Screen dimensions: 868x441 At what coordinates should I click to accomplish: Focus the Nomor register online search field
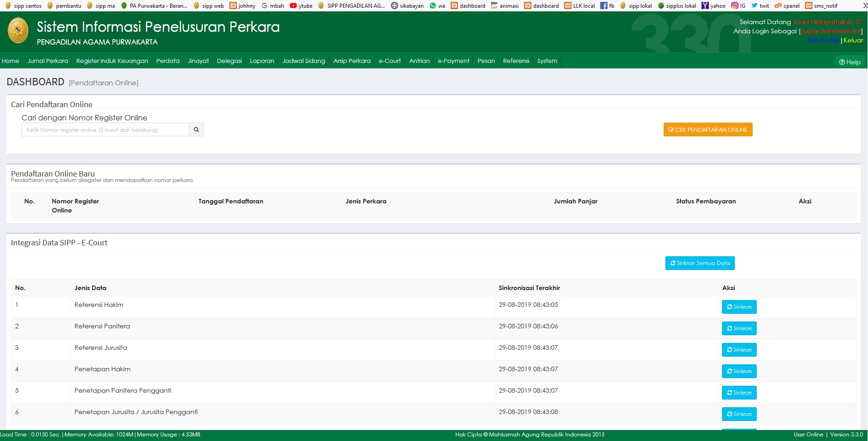point(105,130)
